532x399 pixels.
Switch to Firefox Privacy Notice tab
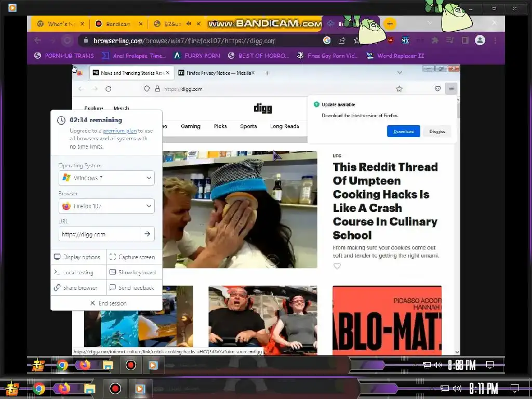216,73
